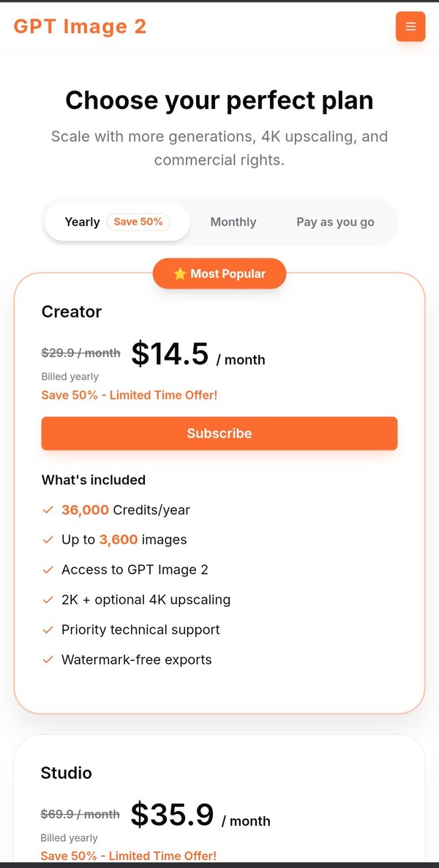
Task: Click checkmark beside 36,000 Credits/year
Action: 48,510
